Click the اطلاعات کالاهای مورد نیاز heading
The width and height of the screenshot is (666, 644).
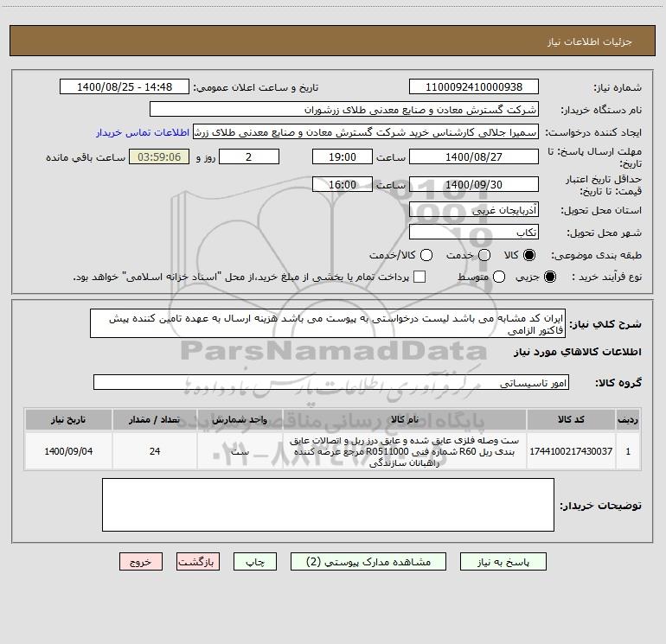coord(578,352)
